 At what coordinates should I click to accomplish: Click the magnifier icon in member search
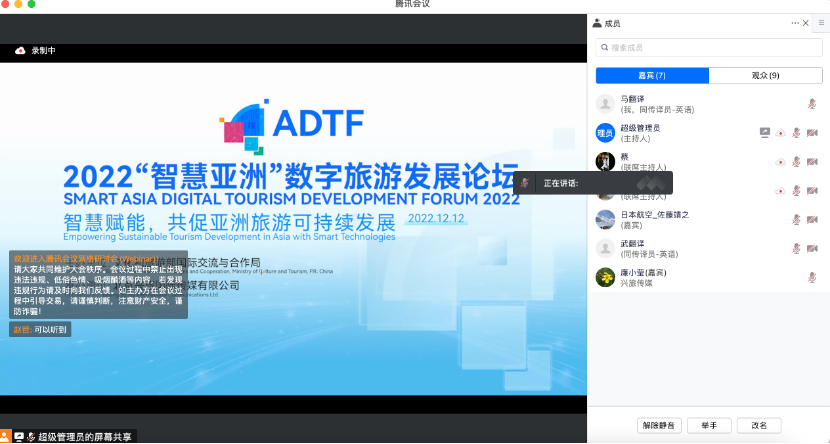(x=605, y=48)
